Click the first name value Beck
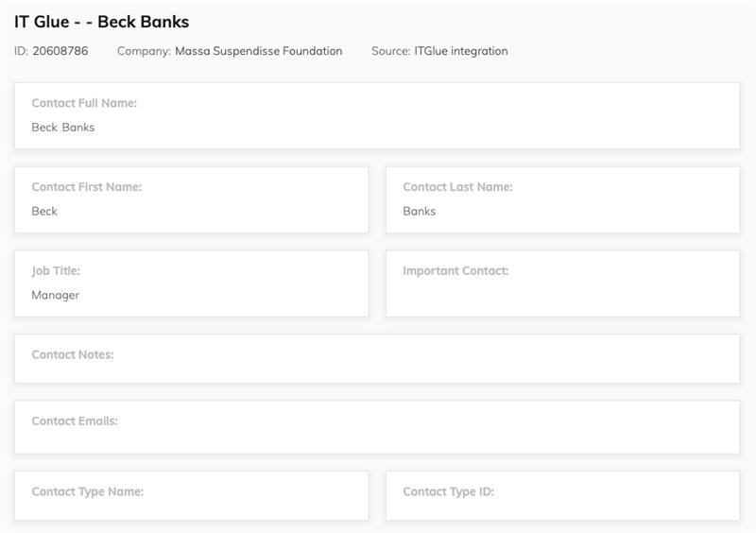 tap(44, 212)
